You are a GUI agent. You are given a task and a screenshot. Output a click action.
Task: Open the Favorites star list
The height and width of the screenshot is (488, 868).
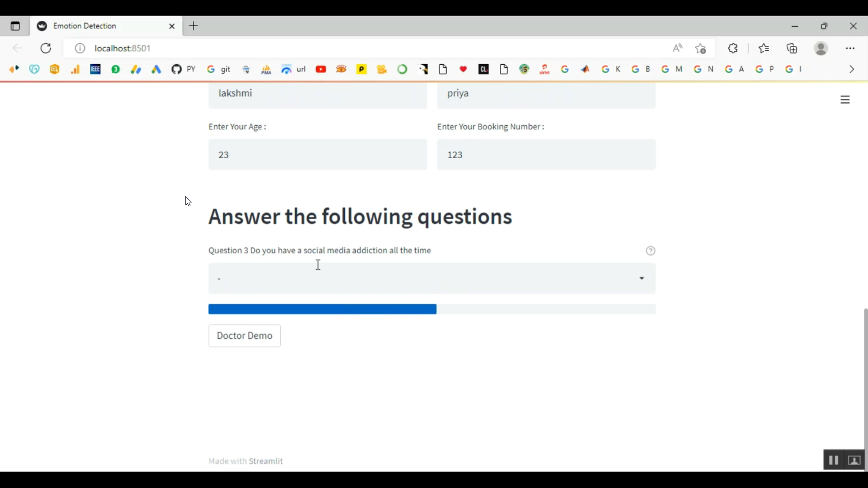click(x=764, y=48)
